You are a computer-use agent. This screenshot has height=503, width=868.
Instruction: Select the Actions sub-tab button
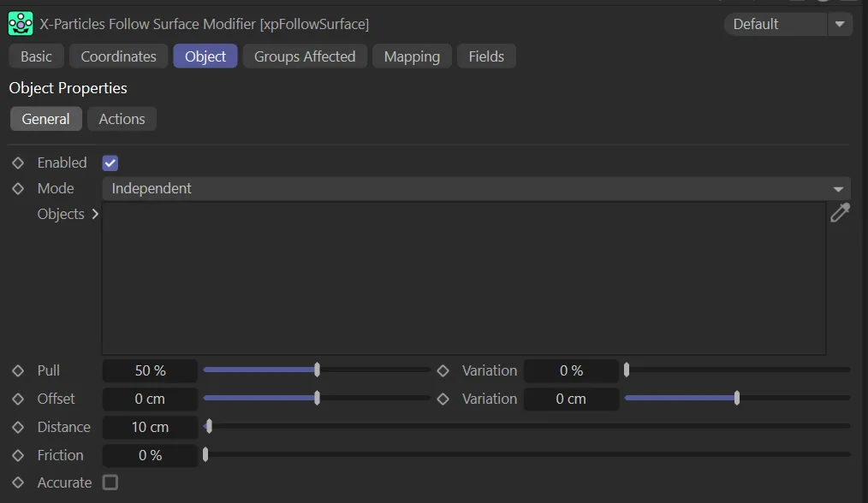[x=122, y=119]
